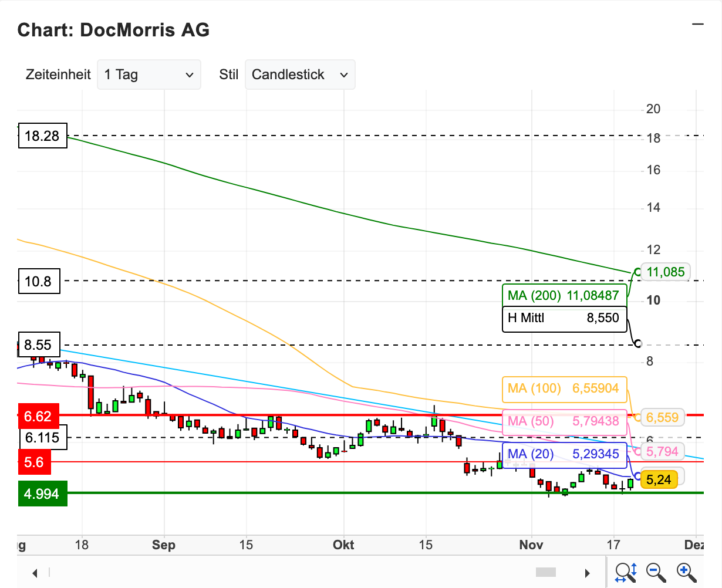Click the MA (100) 6,55904 legend box
This screenshot has width=722, height=588.
tap(564, 388)
